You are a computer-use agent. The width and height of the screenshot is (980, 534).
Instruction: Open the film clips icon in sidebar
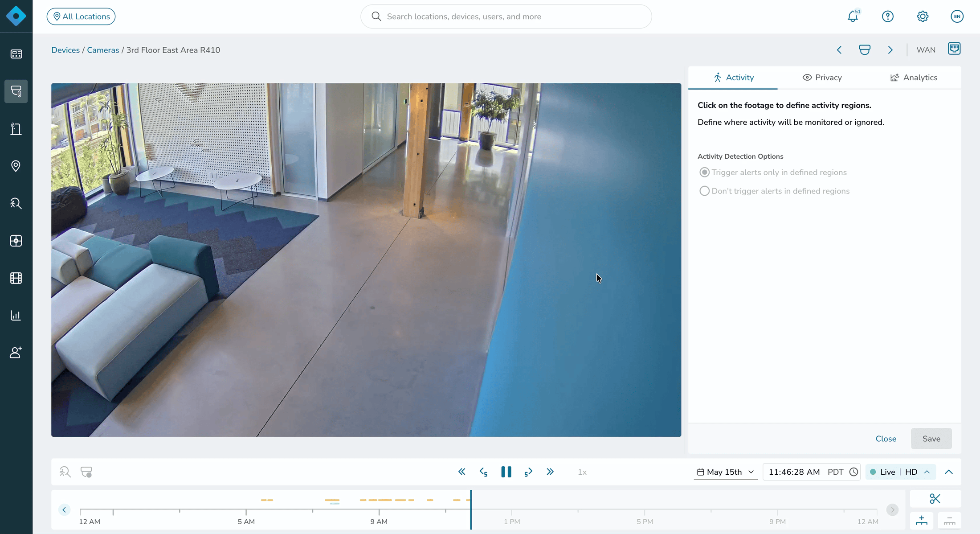coord(16,278)
